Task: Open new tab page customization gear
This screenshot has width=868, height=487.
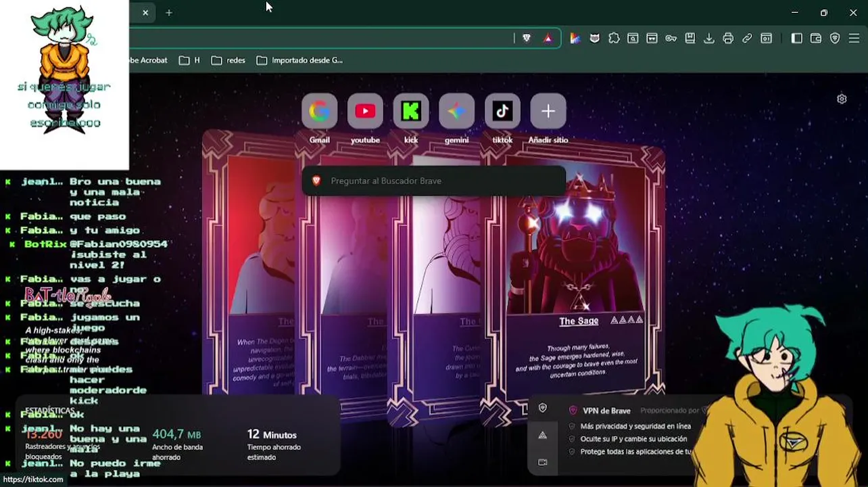Action: tap(842, 99)
